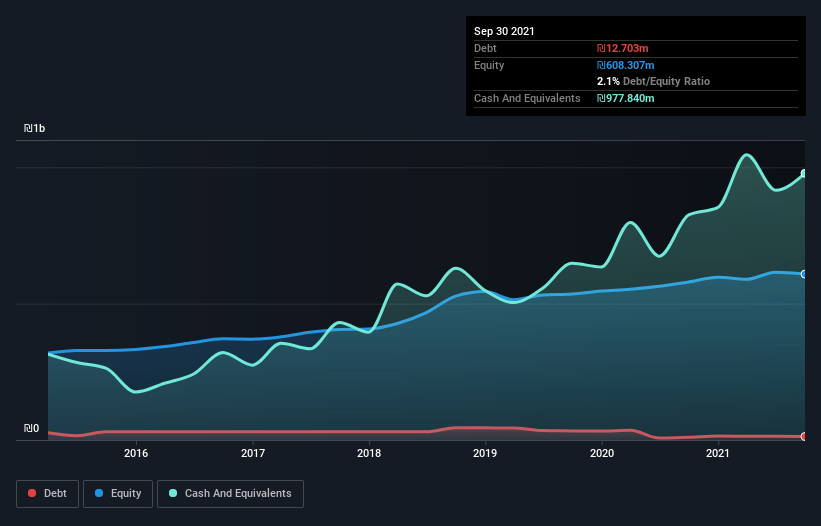Click the 2020 x-axis label
The width and height of the screenshot is (821, 526).
pyautogui.click(x=602, y=453)
